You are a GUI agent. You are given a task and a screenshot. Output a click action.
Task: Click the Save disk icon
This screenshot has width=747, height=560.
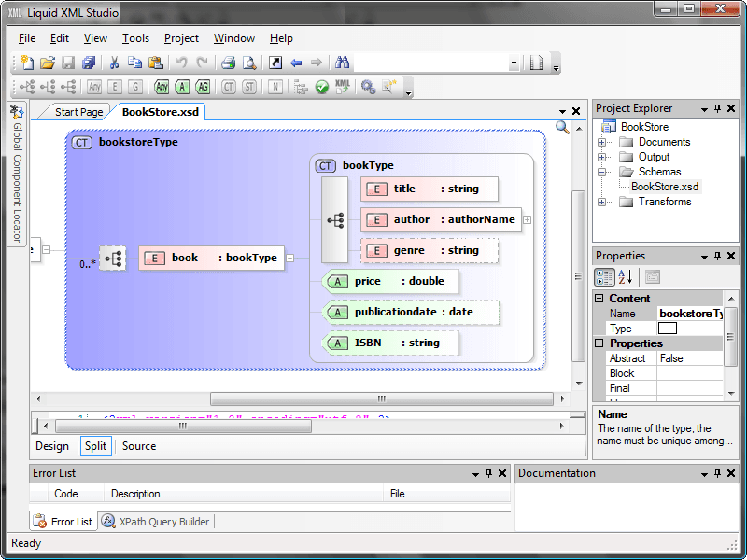68,63
